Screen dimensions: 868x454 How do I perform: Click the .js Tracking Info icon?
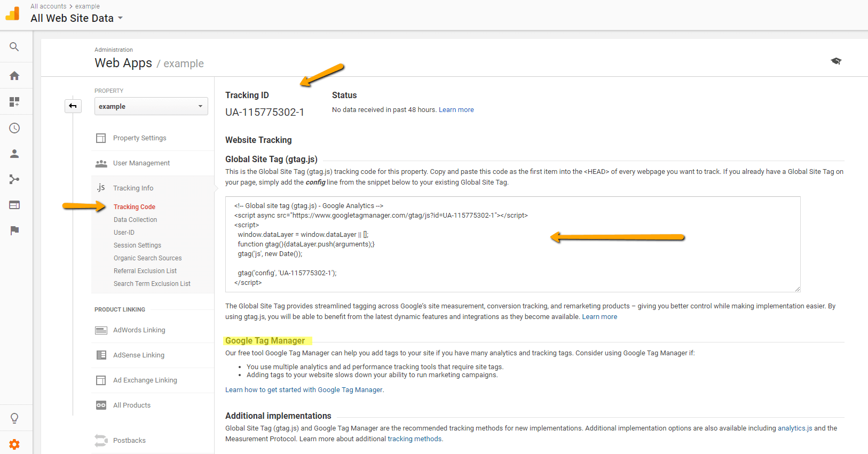tap(101, 188)
